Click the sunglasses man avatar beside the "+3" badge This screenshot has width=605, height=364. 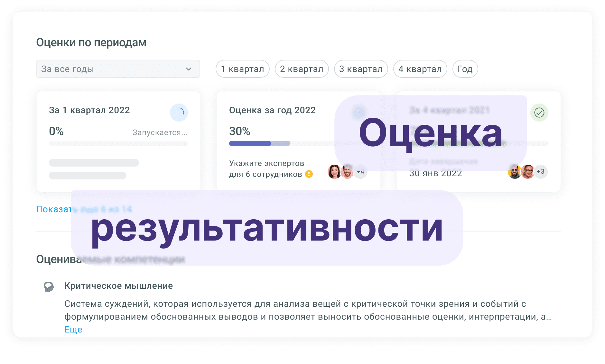515,172
